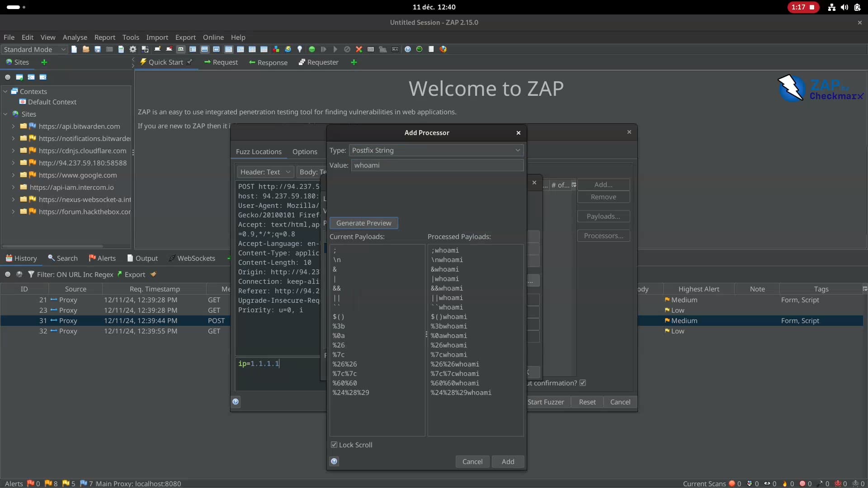Open the Analyse menu
This screenshot has width=868, height=488.
tap(75, 37)
